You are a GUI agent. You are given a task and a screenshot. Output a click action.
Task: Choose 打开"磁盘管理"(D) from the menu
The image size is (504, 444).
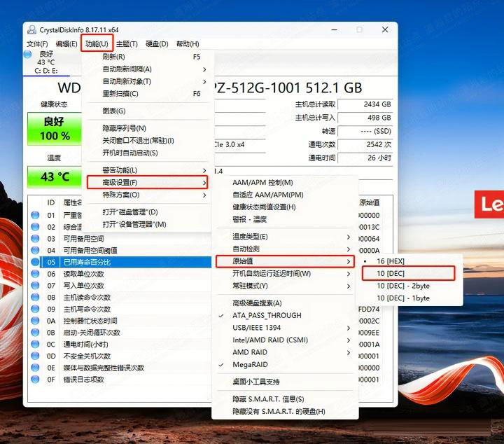click(x=130, y=212)
